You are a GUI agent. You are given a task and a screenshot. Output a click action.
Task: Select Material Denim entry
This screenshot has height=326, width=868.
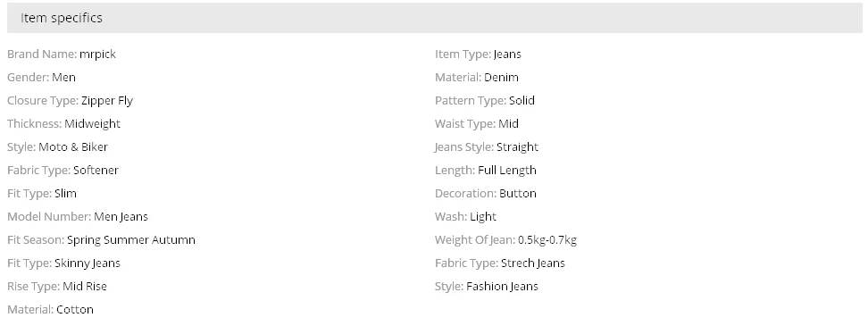(x=477, y=78)
